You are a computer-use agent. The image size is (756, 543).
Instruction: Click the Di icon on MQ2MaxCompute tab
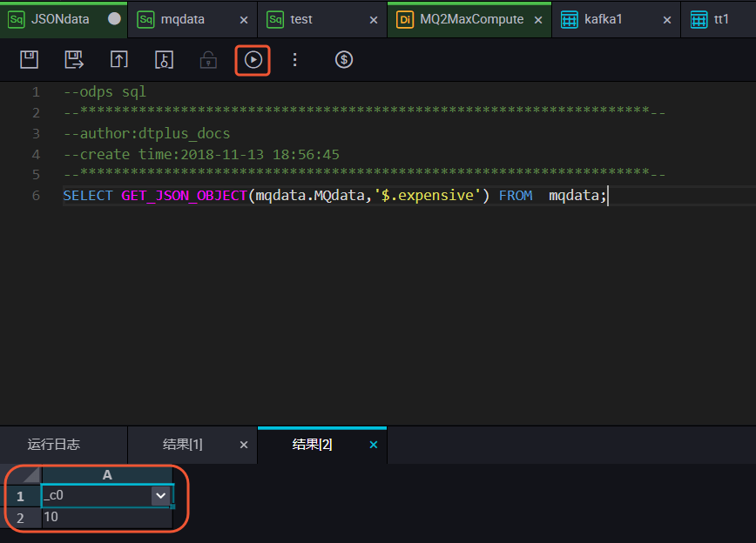tap(405, 19)
